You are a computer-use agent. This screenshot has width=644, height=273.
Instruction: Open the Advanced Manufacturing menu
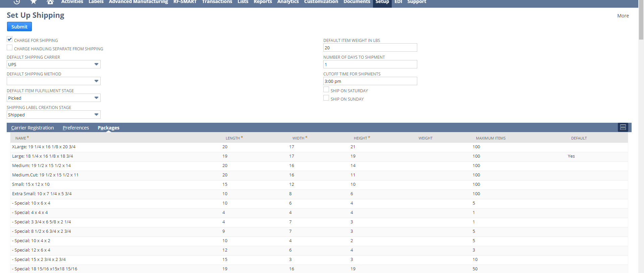(x=138, y=2)
